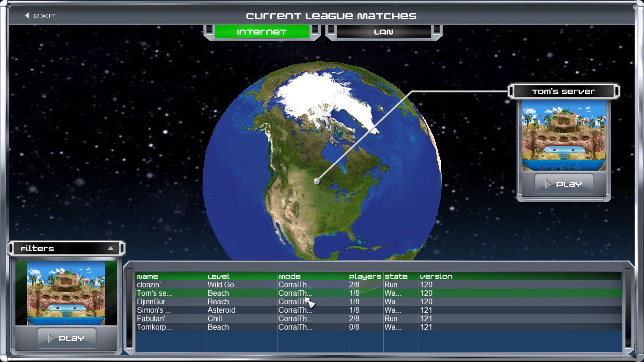Switch to the Internet tab

coord(261,32)
